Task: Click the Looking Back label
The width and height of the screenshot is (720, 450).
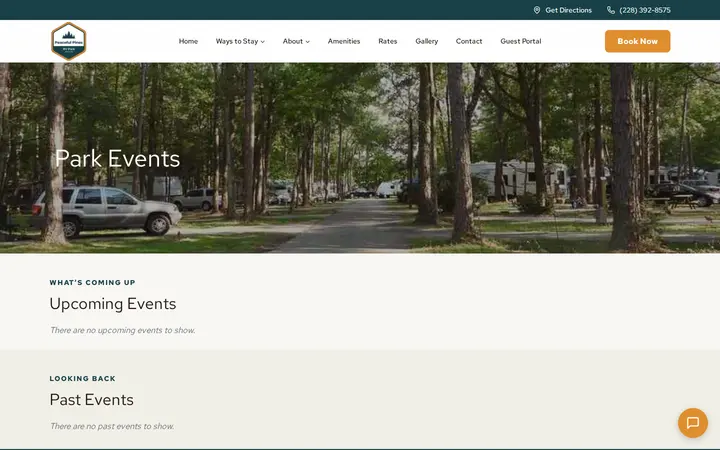Action: coord(83,378)
